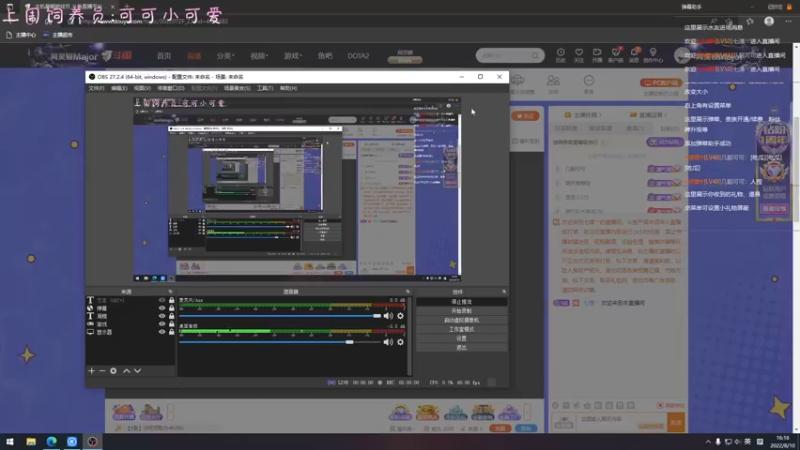
Task: Open the 麦克风/Aux audio settings gear
Action: 401,316
